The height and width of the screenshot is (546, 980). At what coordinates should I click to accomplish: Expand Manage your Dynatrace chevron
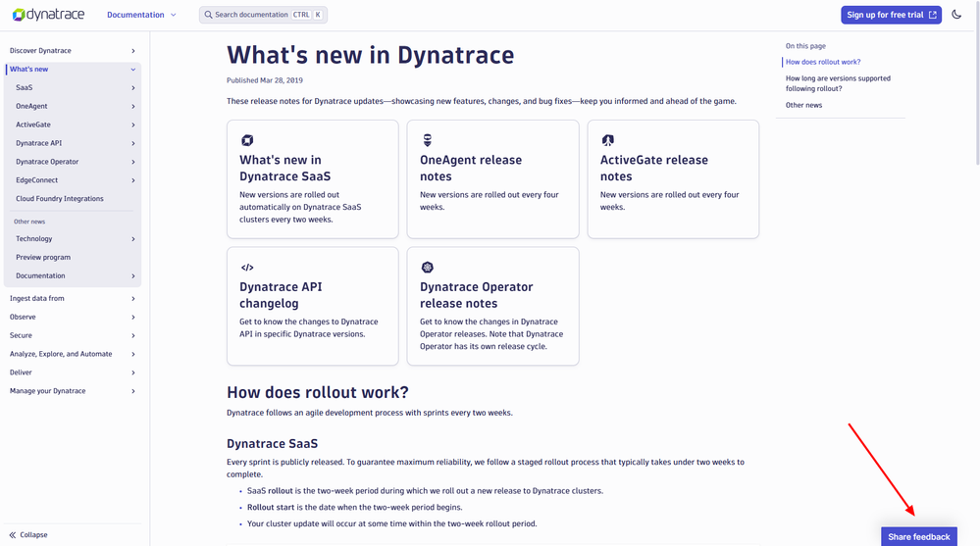coord(133,391)
